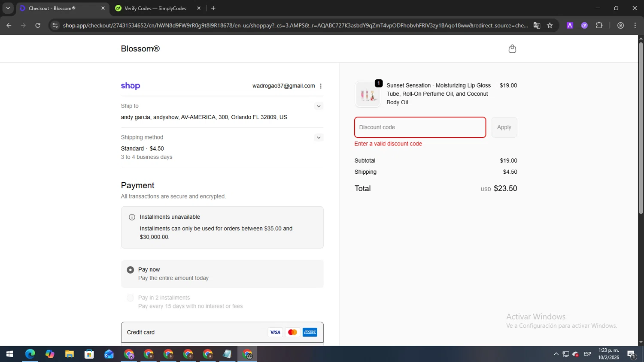This screenshot has height=362, width=644.
Task: Expand the Shipping method section
Action: click(319, 138)
